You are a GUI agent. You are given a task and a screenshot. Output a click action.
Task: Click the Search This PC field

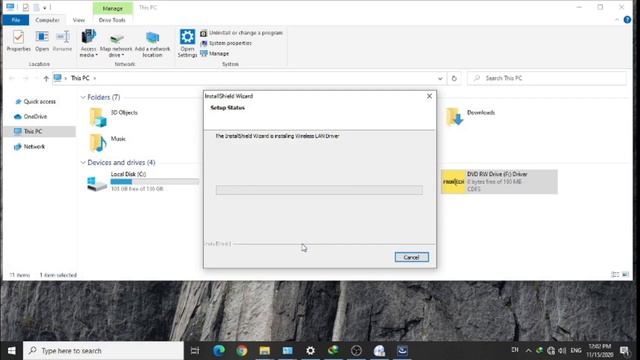point(547,78)
